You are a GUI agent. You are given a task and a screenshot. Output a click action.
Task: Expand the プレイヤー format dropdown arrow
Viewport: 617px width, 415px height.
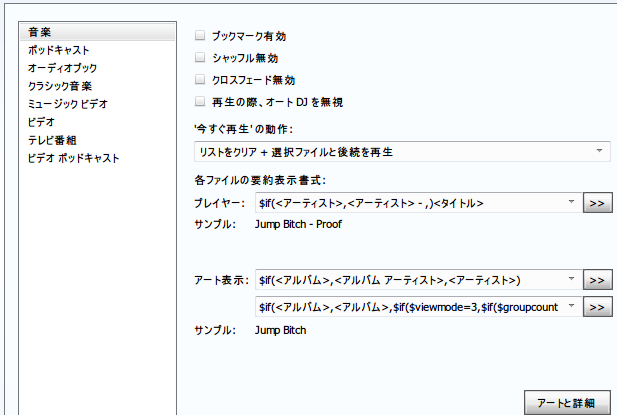pos(570,202)
